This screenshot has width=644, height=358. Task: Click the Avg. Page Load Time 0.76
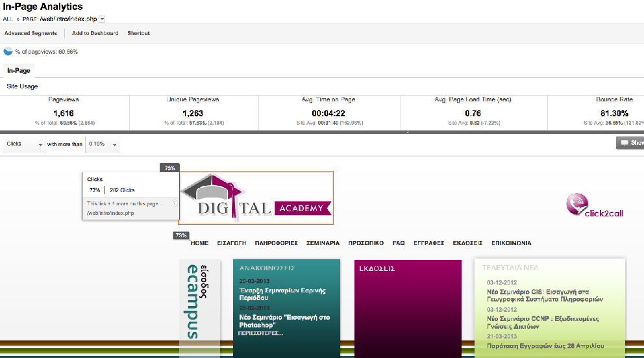tap(473, 114)
